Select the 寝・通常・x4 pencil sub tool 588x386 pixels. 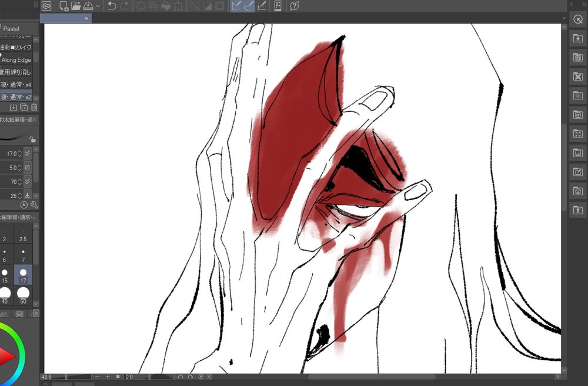(16, 84)
